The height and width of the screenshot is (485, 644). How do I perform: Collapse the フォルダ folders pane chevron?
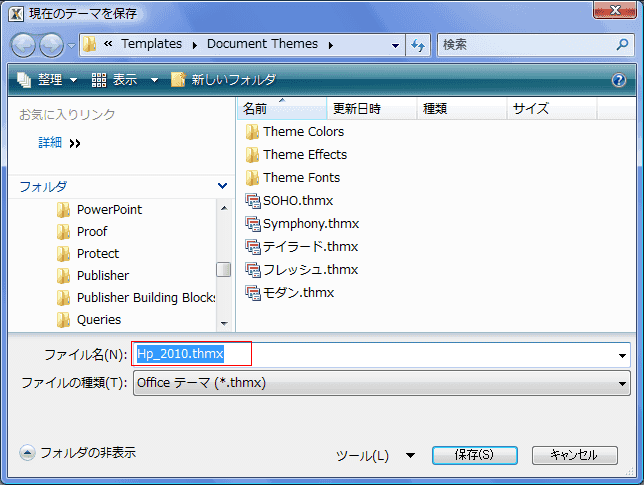click(x=222, y=186)
